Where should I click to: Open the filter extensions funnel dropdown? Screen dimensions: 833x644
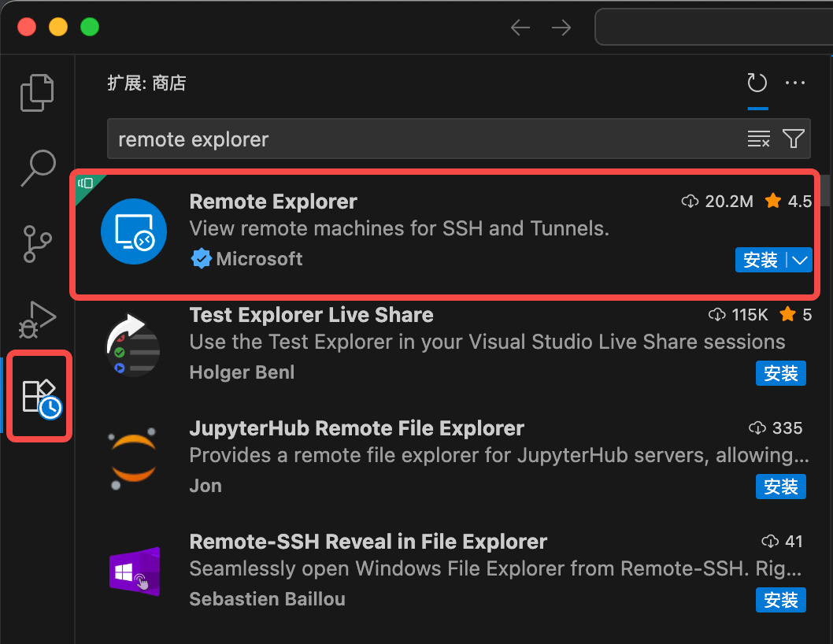tap(794, 139)
